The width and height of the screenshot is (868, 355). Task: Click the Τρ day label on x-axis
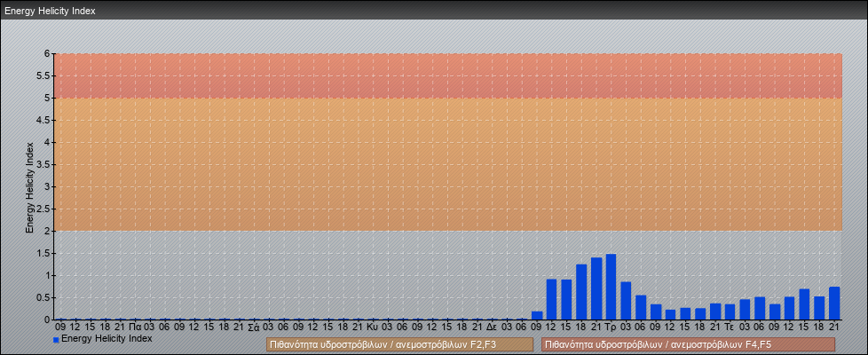[x=611, y=327]
